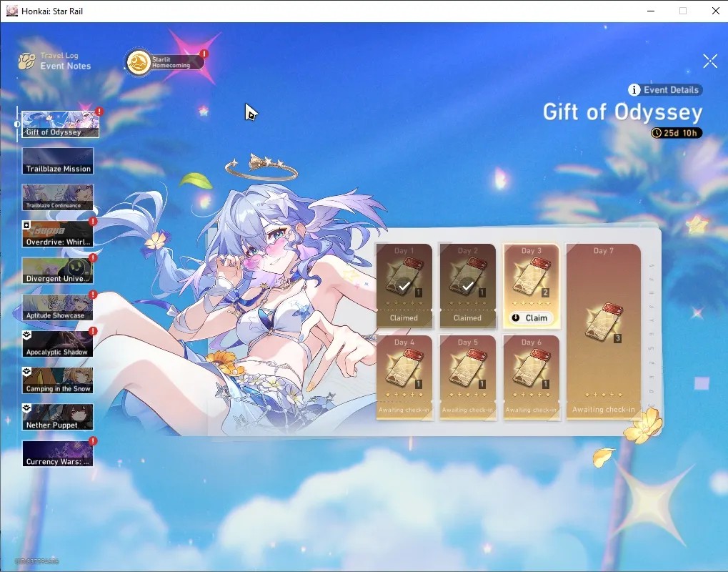Open the Gift of Odyssey tab
Image resolution: width=728 pixels, height=572 pixels.
(60, 124)
